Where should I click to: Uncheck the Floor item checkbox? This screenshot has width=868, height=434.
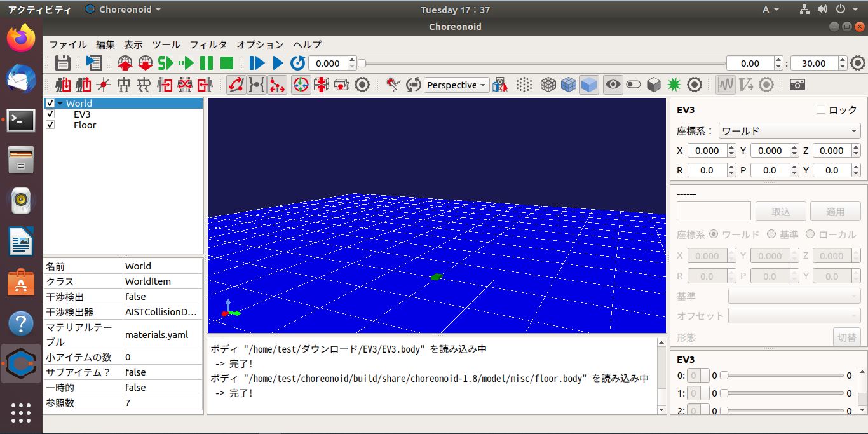(50, 125)
